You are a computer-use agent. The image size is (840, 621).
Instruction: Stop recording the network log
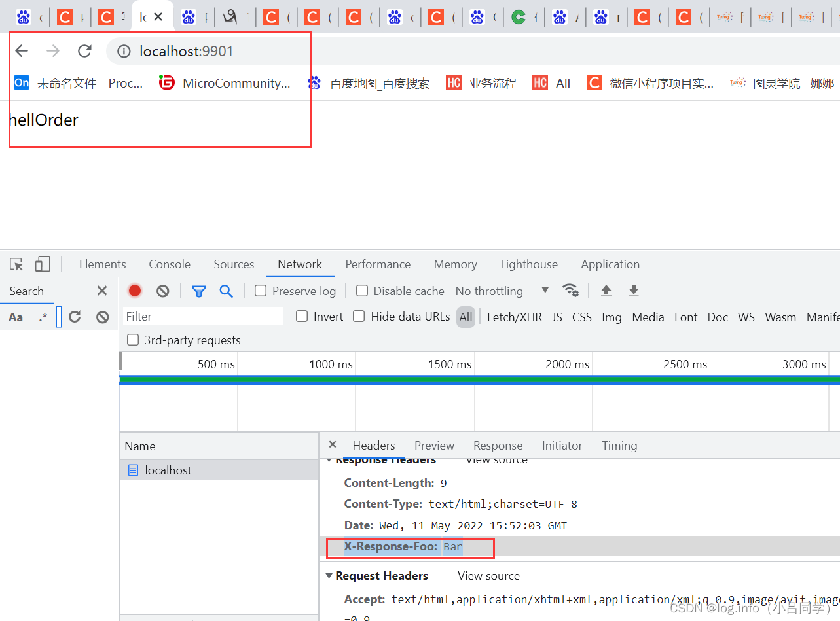pyautogui.click(x=135, y=291)
